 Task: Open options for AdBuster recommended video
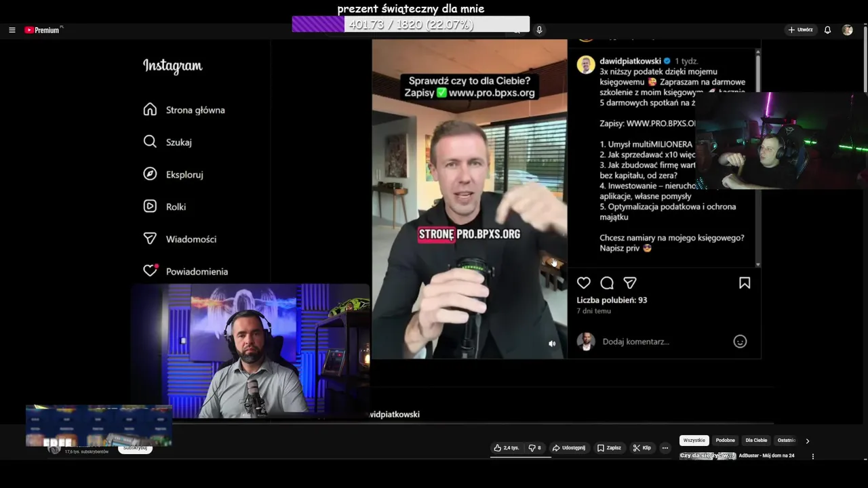(x=812, y=456)
